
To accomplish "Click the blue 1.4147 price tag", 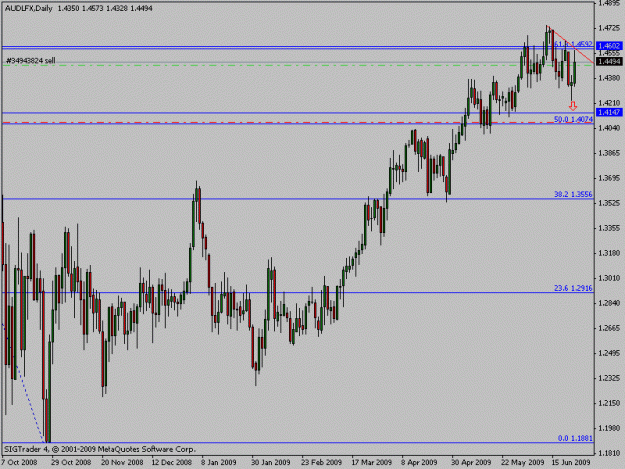I will pyautogui.click(x=609, y=112).
